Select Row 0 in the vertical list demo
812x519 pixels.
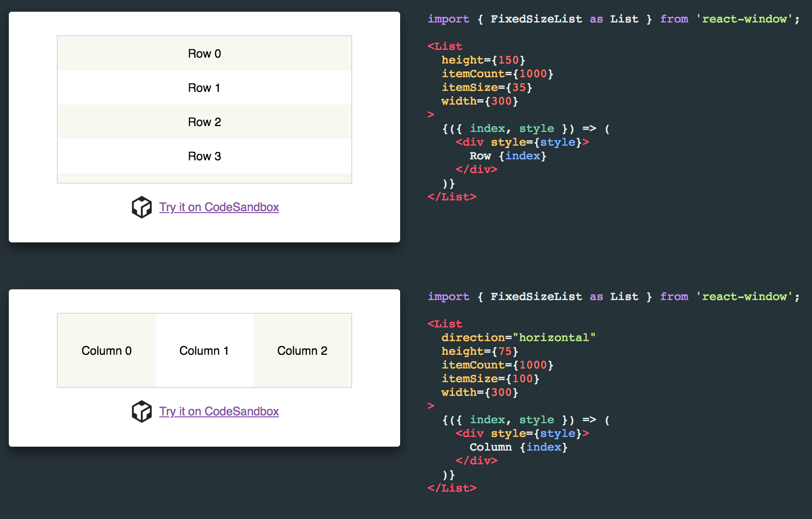pyautogui.click(x=204, y=54)
